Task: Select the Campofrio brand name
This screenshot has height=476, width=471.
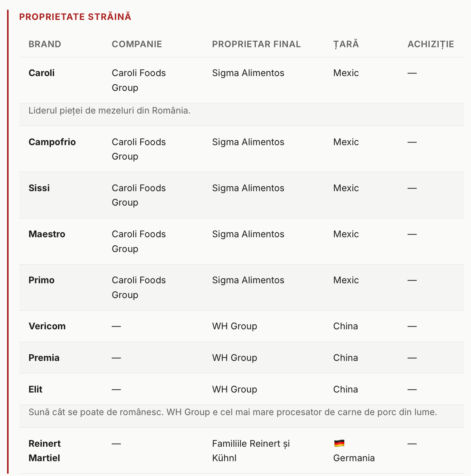Action: (x=52, y=142)
